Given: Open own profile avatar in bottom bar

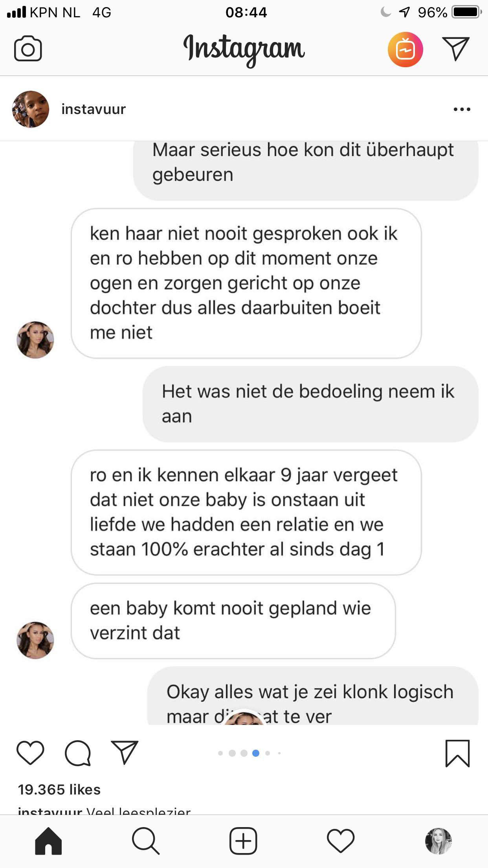Looking at the screenshot, I should click(438, 841).
